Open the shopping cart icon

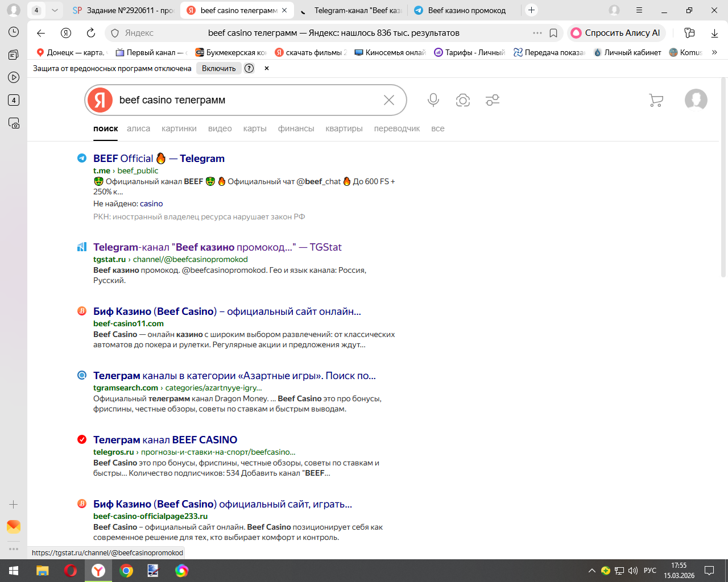656,100
